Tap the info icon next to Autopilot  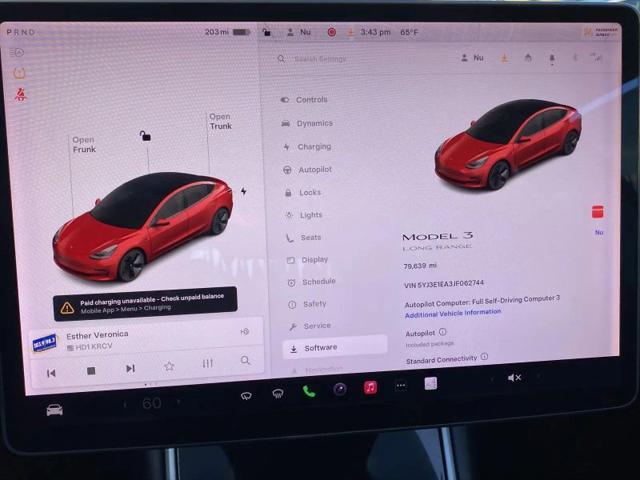pyautogui.click(x=442, y=332)
